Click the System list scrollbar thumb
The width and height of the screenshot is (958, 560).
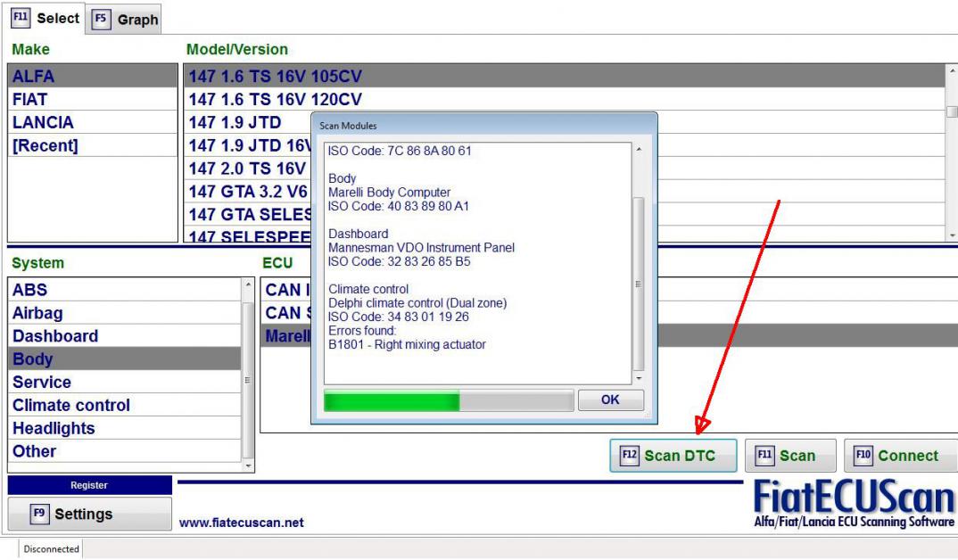pyautogui.click(x=247, y=379)
